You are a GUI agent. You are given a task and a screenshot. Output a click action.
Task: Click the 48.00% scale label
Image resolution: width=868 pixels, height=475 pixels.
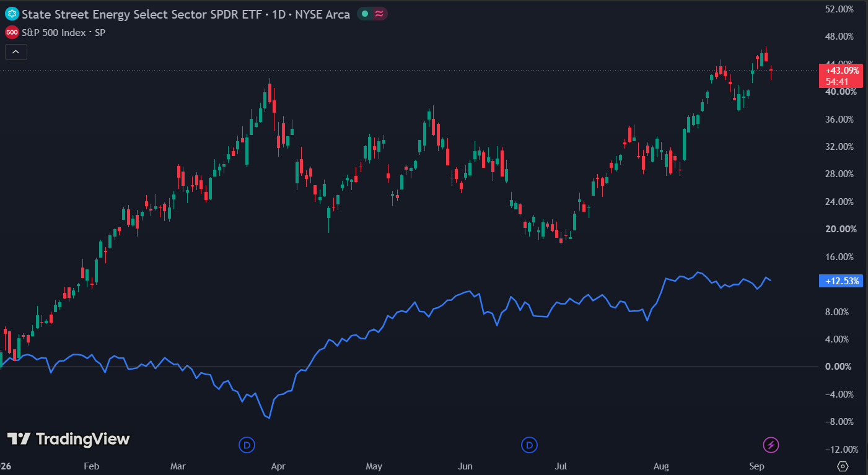coord(841,37)
